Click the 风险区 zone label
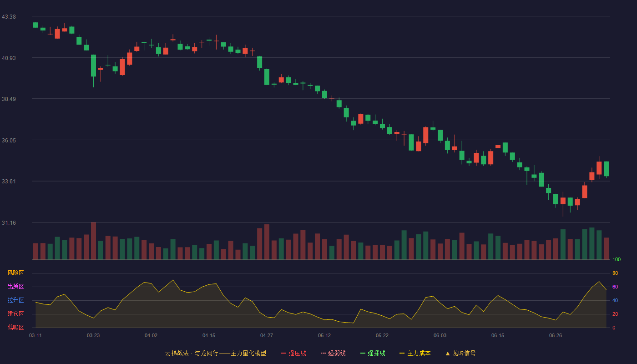The image size is (637, 364). 15,273
